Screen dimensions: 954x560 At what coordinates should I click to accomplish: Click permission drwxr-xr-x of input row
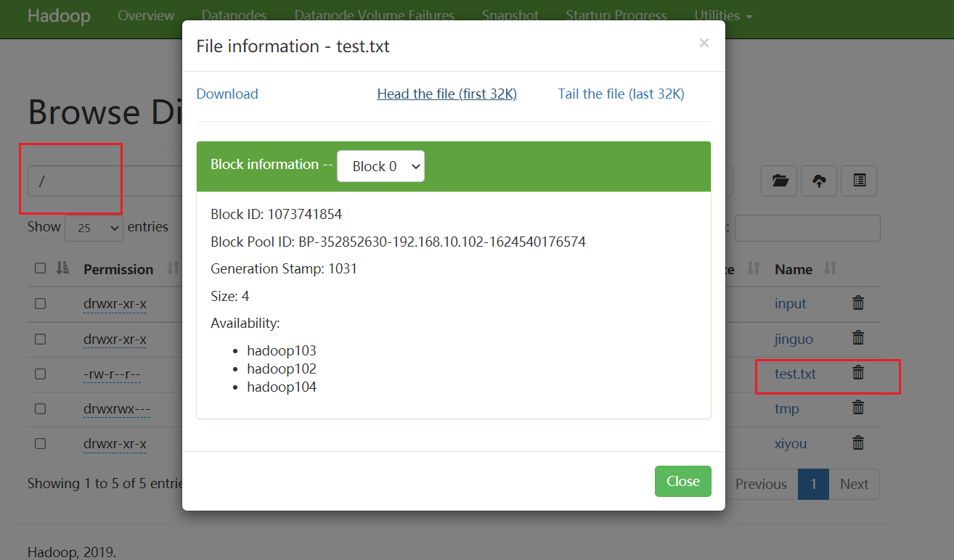click(x=115, y=304)
